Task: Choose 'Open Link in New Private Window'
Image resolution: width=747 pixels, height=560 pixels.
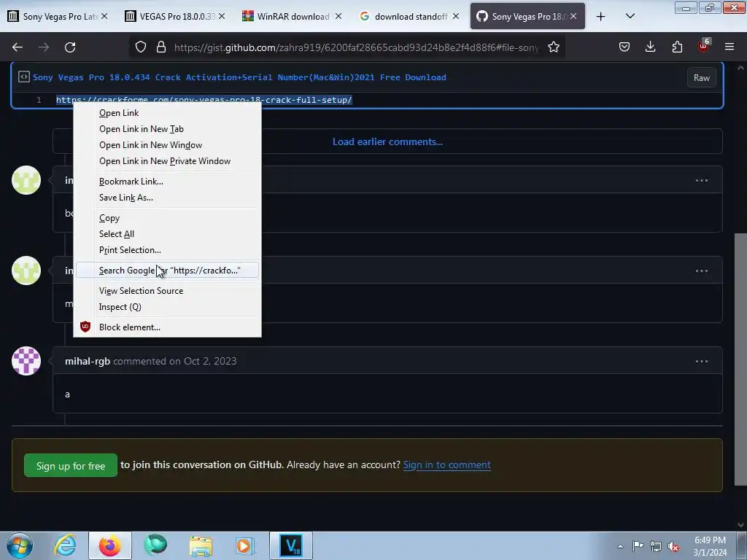Action: tap(167, 161)
